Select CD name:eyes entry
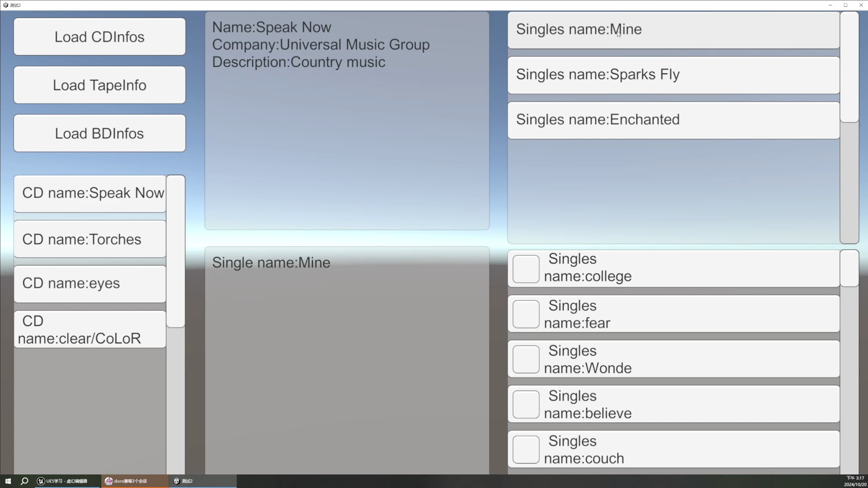This screenshot has width=868, height=488. click(90, 284)
